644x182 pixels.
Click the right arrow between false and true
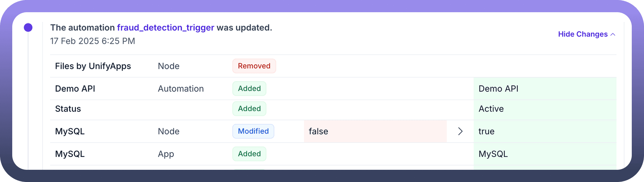[x=460, y=131]
